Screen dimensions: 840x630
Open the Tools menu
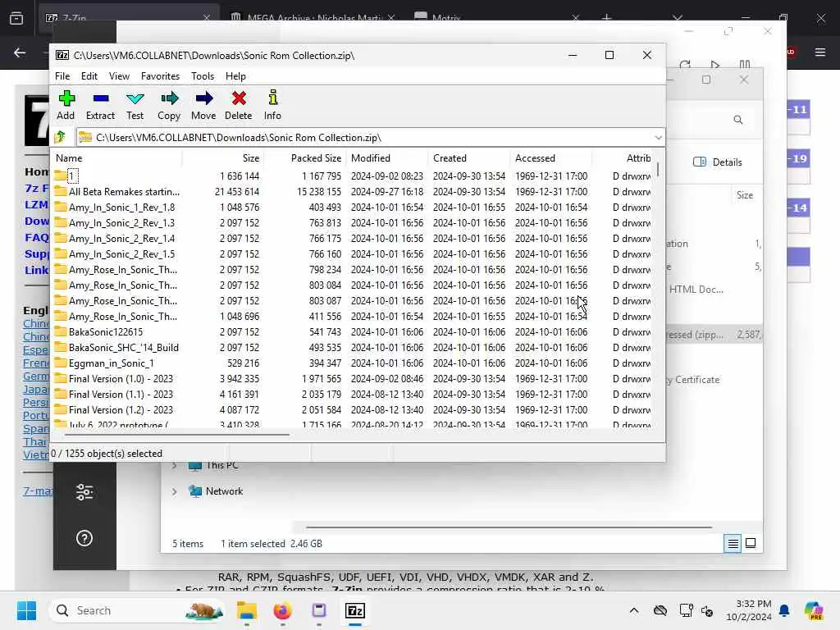click(203, 76)
